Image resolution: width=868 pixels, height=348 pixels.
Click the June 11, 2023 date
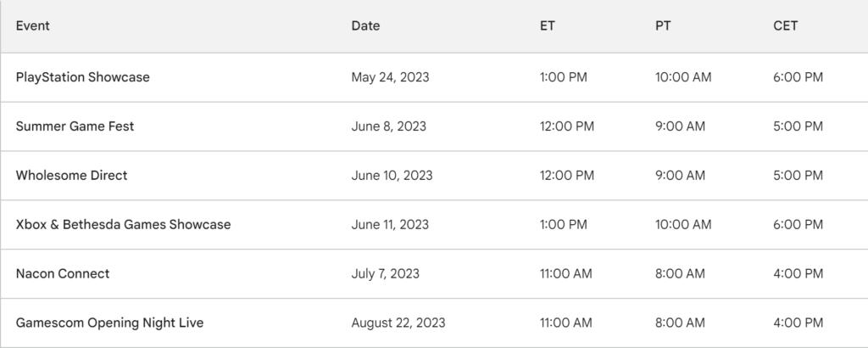[x=390, y=224]
